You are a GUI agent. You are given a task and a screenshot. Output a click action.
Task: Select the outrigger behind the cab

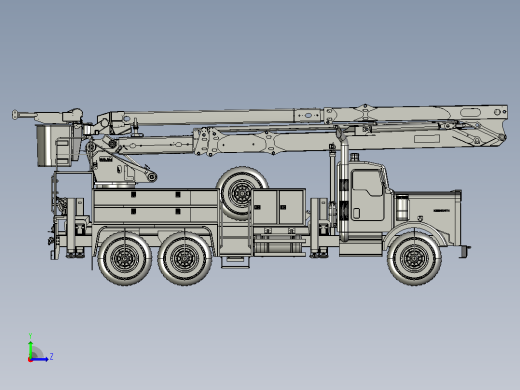click(319, 228)
